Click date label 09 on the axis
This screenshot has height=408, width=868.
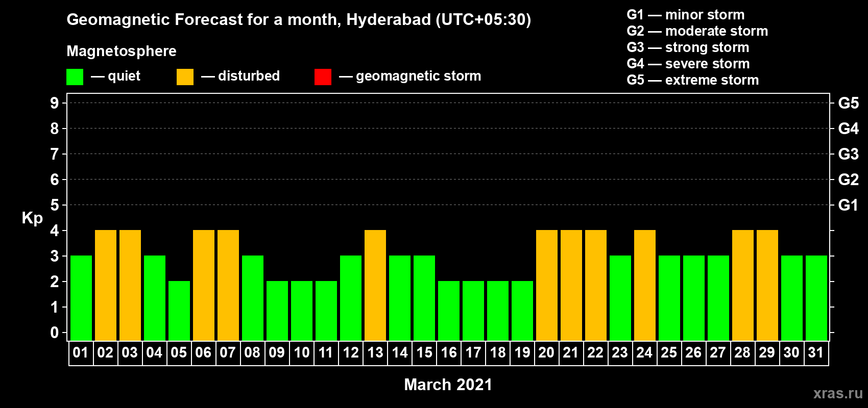coord(277,353)
